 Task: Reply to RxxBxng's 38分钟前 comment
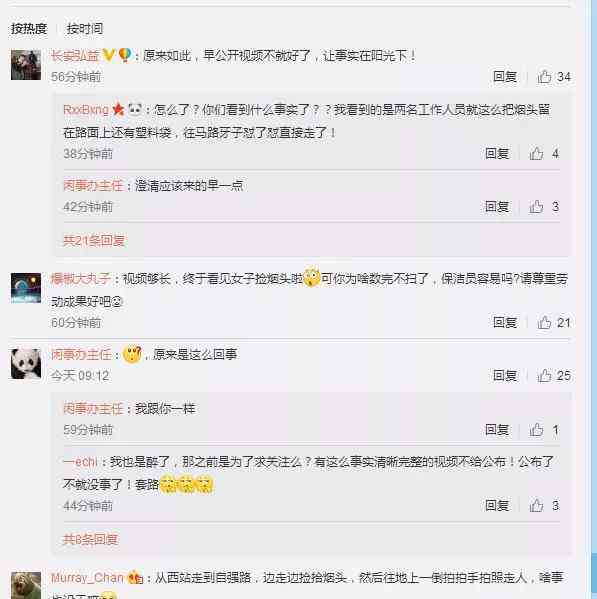pos(497,154)
